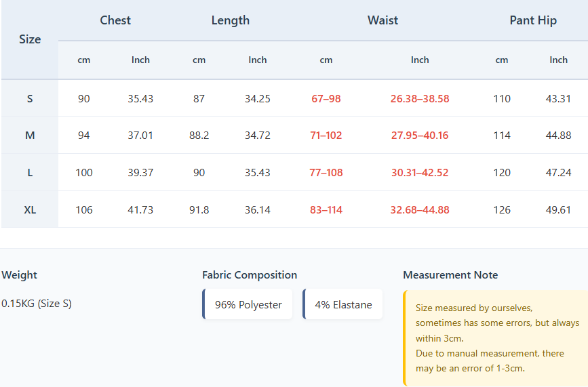This screenshot has width=588, height=387.
Task: Click the Measurement Note heading
Action: [x=450, y=275]
